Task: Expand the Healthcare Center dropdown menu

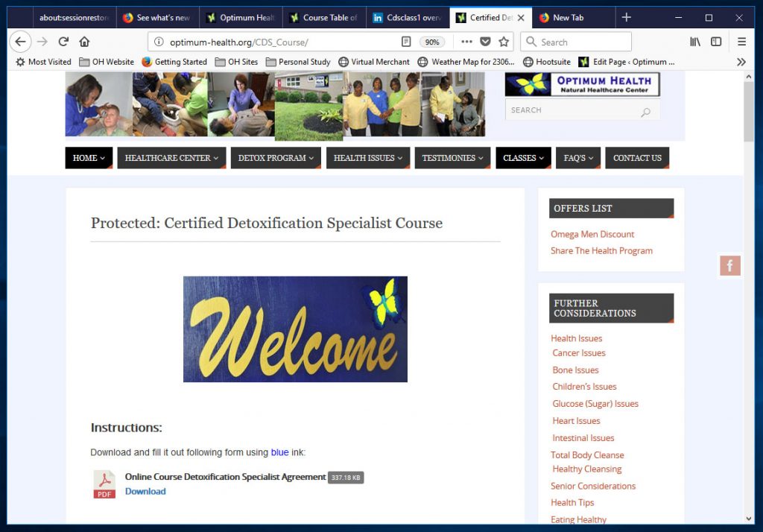Action: pyautogui.click(x=171, y=158)
